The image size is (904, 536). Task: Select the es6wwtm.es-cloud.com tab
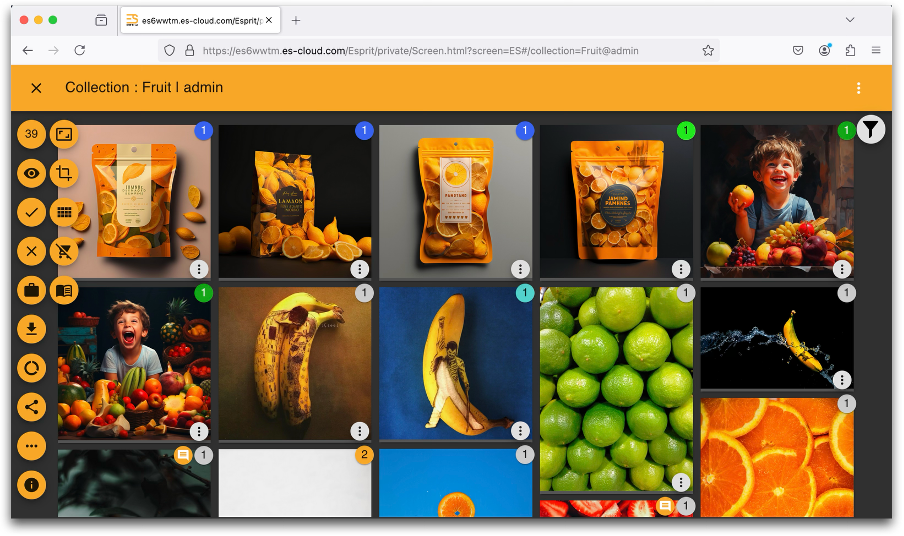(x=200, y=20)
